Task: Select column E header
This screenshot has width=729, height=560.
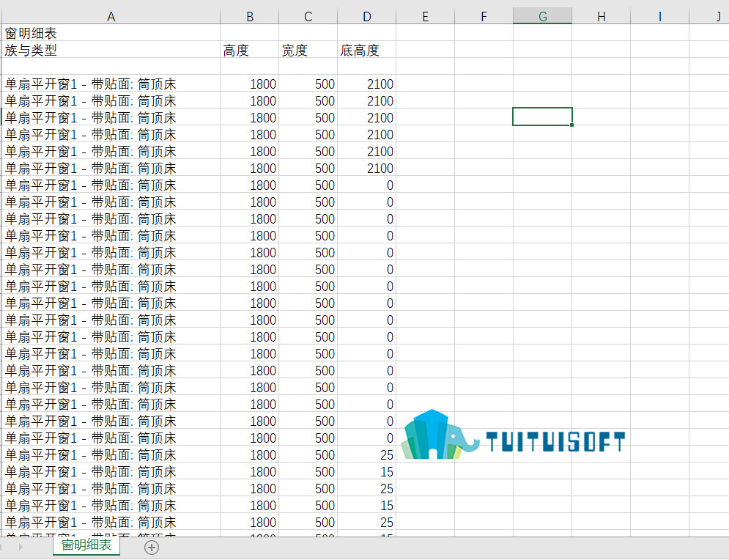Action: point(426,17)
